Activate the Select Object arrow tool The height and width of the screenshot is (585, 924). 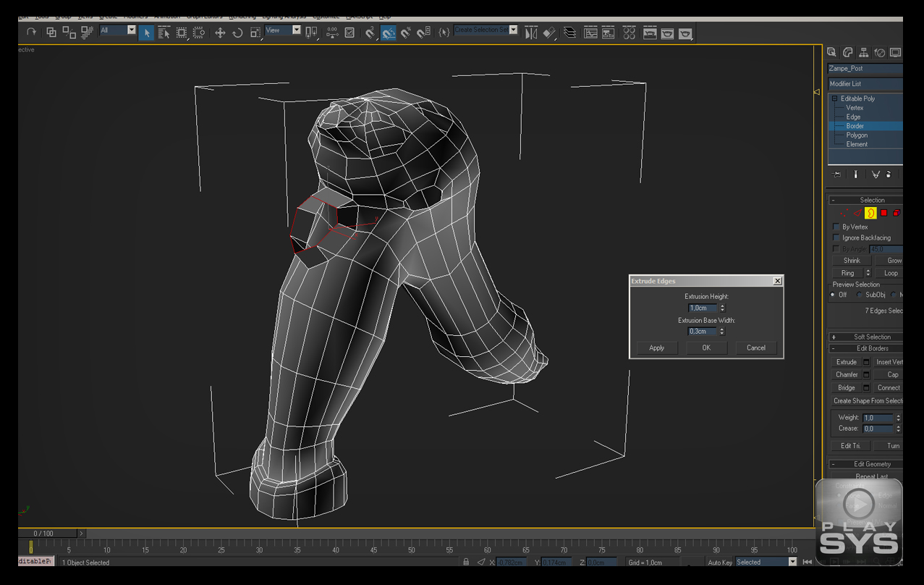pos(146,32)
